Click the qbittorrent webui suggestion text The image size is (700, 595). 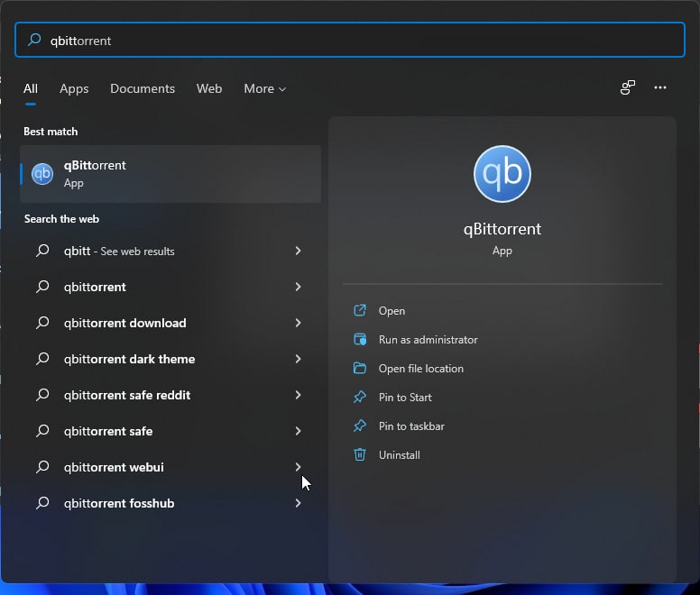114,467
